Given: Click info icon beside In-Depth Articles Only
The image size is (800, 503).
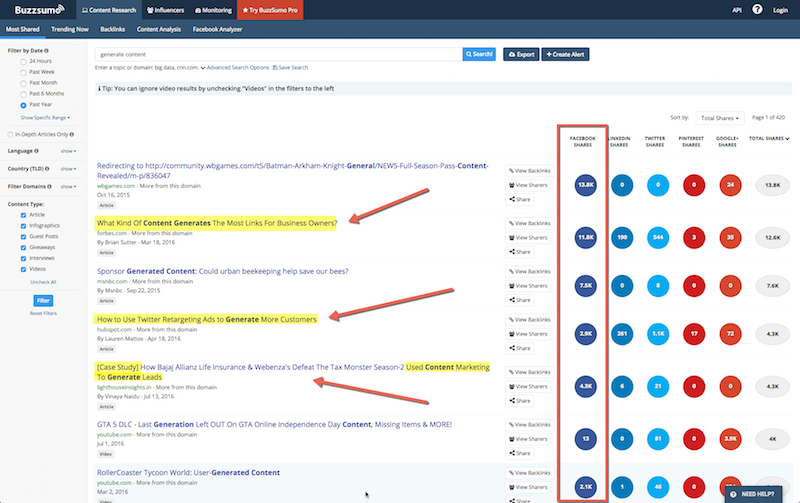Looking at the screenshot, I should coord(72,134).
